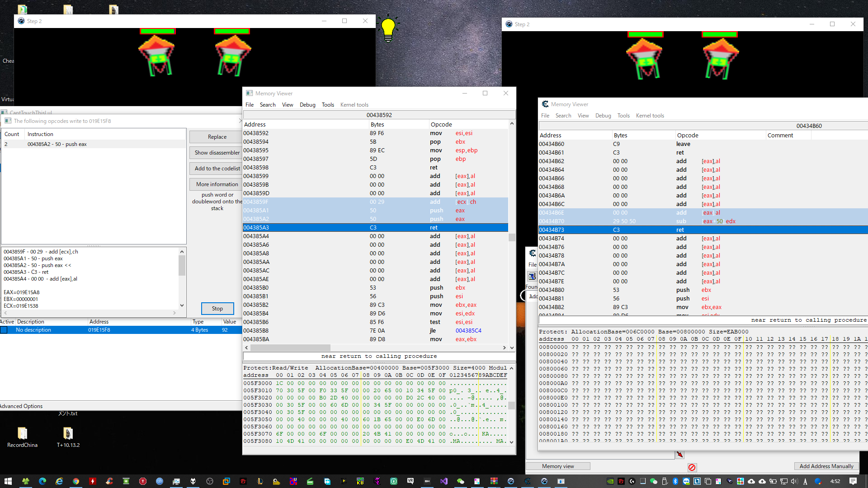The height and width of the screenshot is (488, 868).
Task: Open Debug menu in Memory Viewer at 00434B60
Action: pyautogui.click(x=603, y=116)
